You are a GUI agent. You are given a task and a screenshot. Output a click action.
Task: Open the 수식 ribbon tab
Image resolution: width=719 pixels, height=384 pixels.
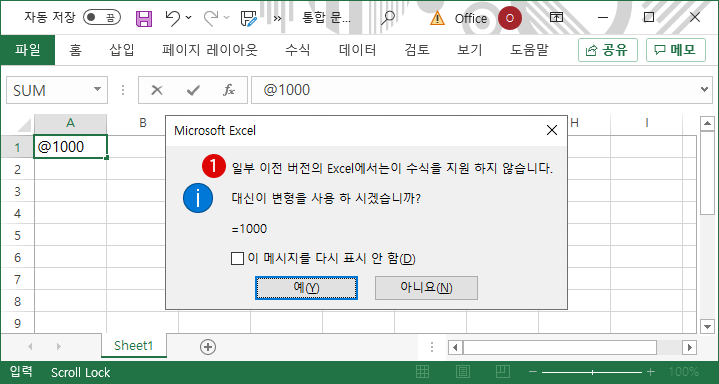[298, 50]
